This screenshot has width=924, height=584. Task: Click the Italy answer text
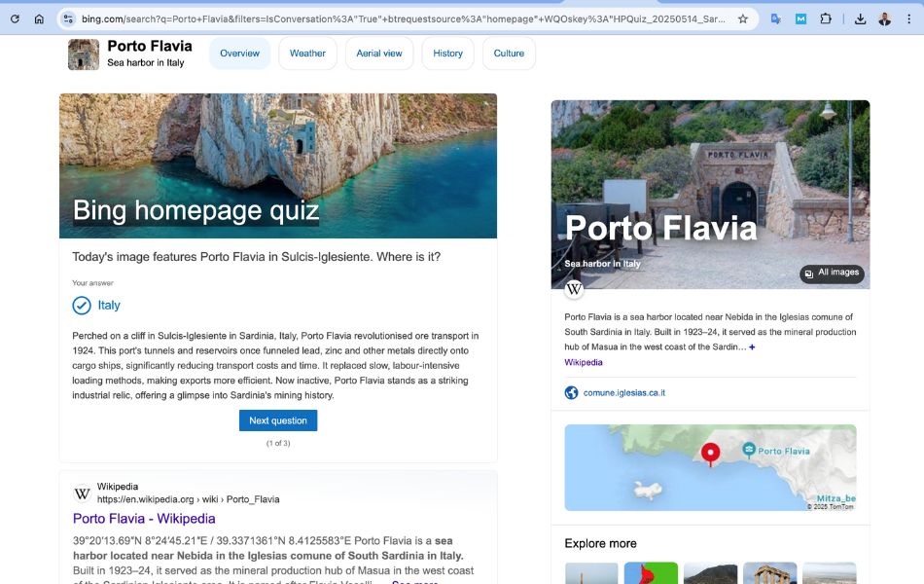click(109, 305)
